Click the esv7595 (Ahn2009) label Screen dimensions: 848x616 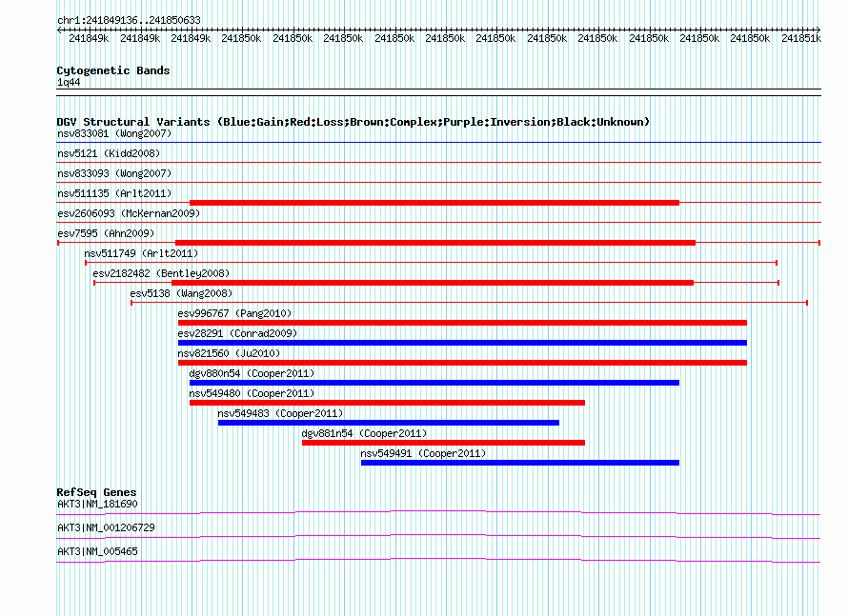pyautogui.click(x=106, y=233)
